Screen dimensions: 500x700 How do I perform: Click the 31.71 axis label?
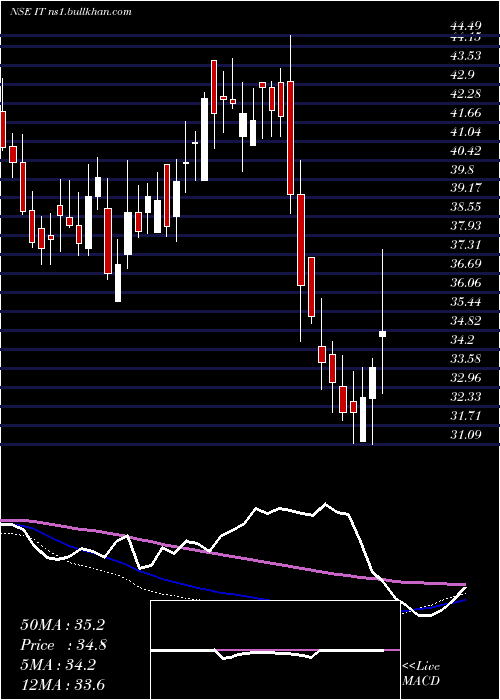pyautogui.click(x=467, y=416)
